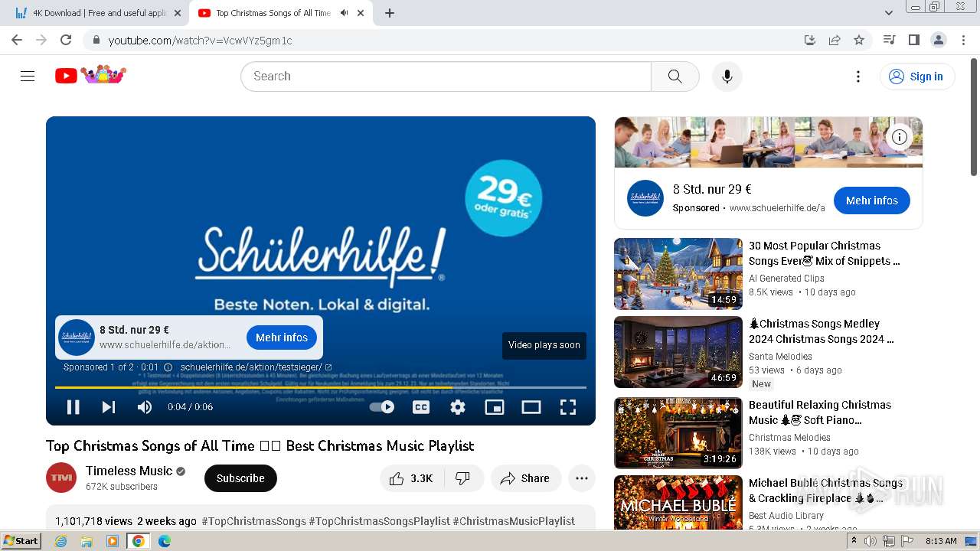980x551 pixels.
Task: Dislike the video thumbs down
Action: 462,478
